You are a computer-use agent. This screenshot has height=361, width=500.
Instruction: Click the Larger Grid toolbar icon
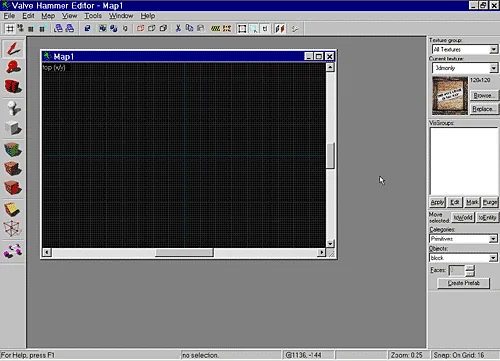(42, 29)
